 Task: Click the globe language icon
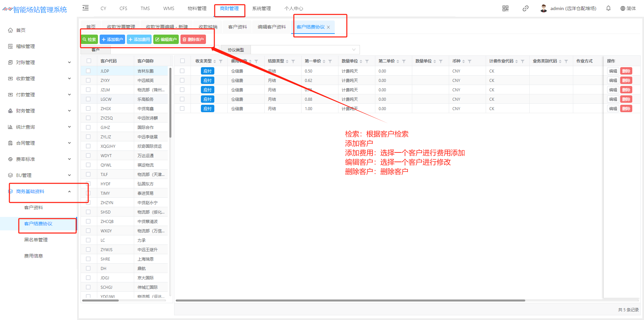pyautogui.click(x=623, y=8)
